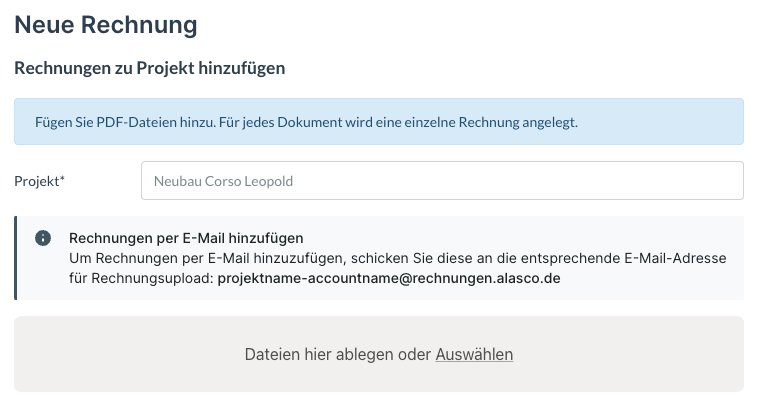
Task: Click the "für Rechnungsupload:" text
Action: (140, 278)
